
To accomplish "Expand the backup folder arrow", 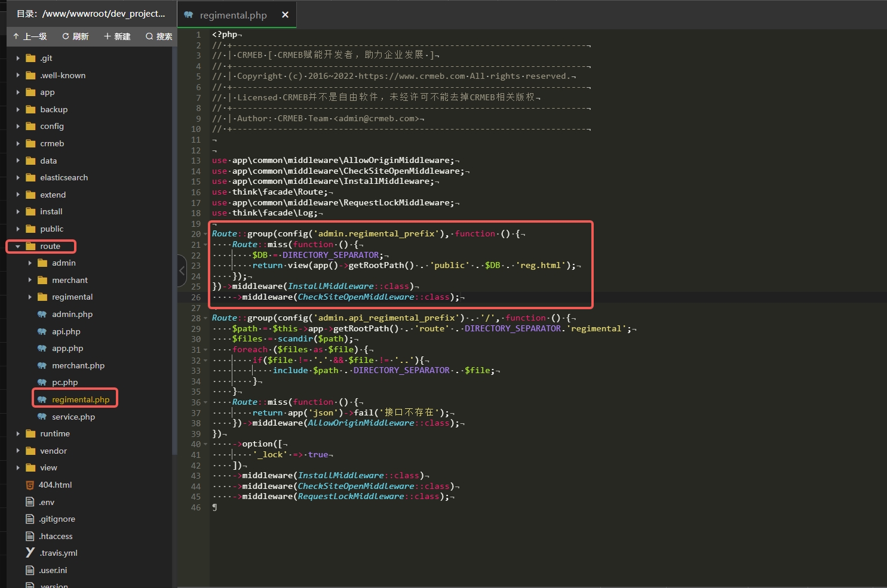I will [18, 109].
